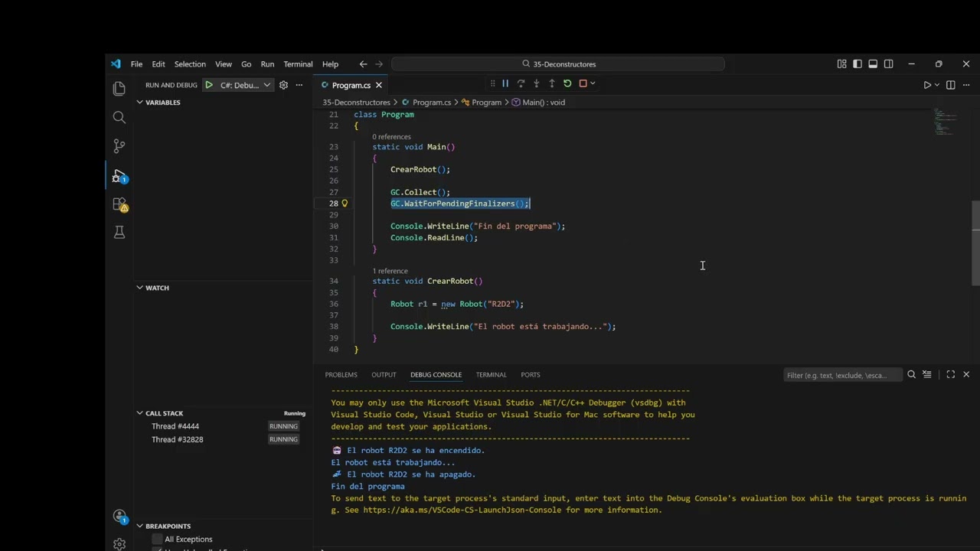Viewport: 980px width, 551px height.
Task: Open the dropdown next to Stop button
Action: point(593,83)
